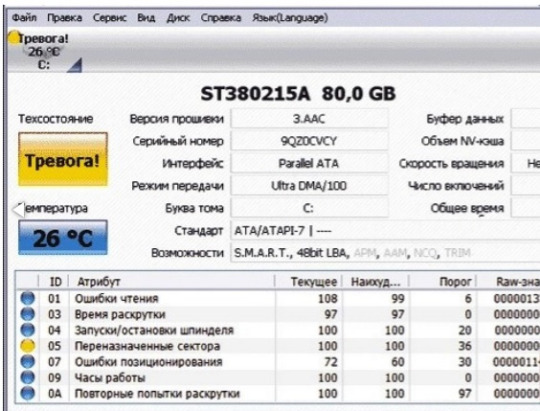
Task: Click the ATA/ATAPI-7 standard field
Action: pyautogui.click(x=385, y=231)
